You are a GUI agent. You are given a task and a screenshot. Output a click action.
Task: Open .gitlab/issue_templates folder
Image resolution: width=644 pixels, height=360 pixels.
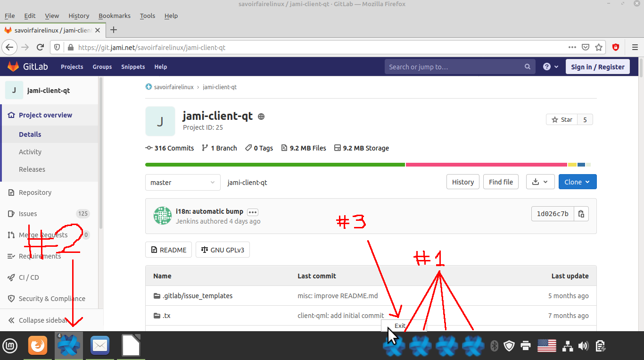(198, 296)
